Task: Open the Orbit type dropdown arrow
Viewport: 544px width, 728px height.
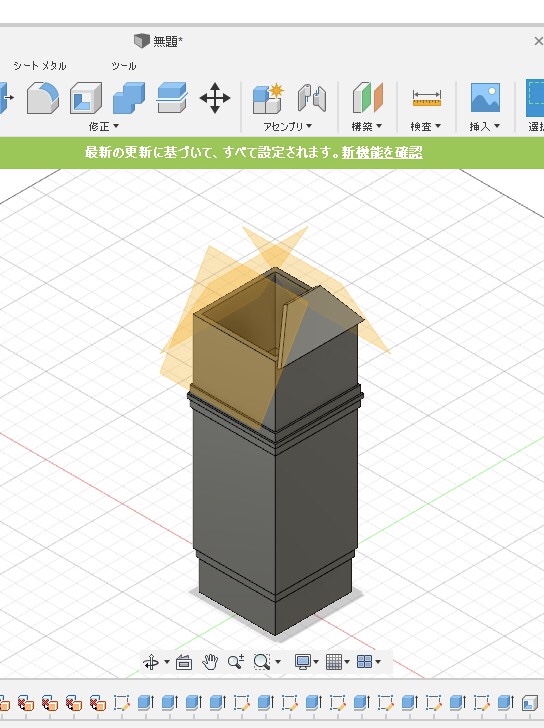Action: [167, 662]
